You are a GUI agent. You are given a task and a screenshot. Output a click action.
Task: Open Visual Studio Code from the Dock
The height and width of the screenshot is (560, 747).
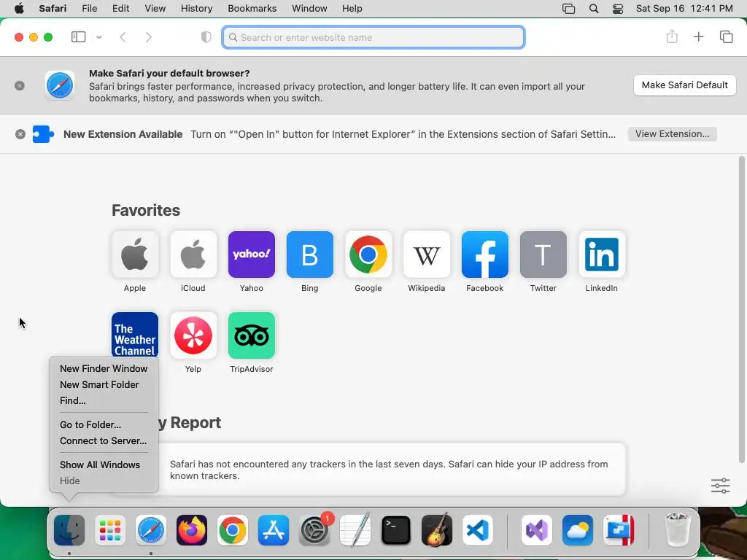pos(478,529)
